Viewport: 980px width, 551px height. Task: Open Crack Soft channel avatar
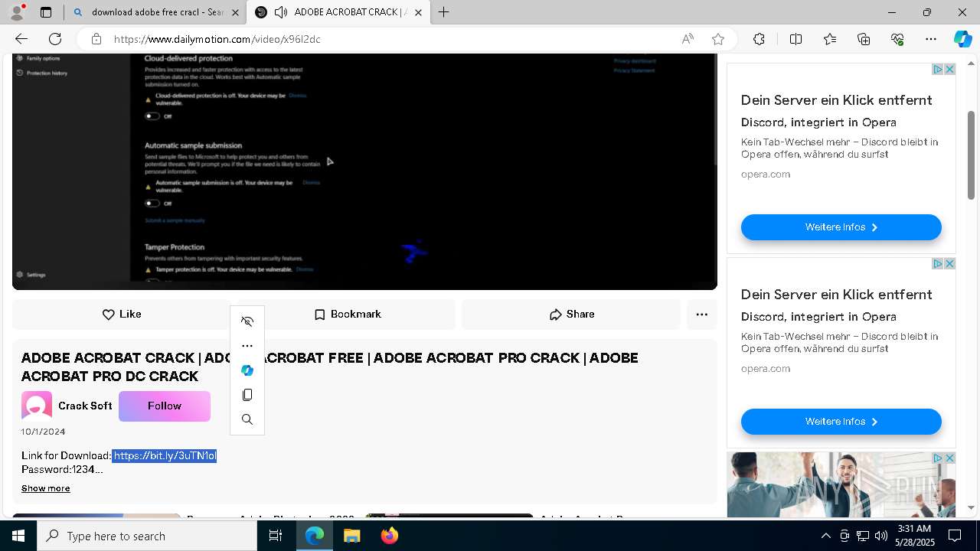pos(37,406)
